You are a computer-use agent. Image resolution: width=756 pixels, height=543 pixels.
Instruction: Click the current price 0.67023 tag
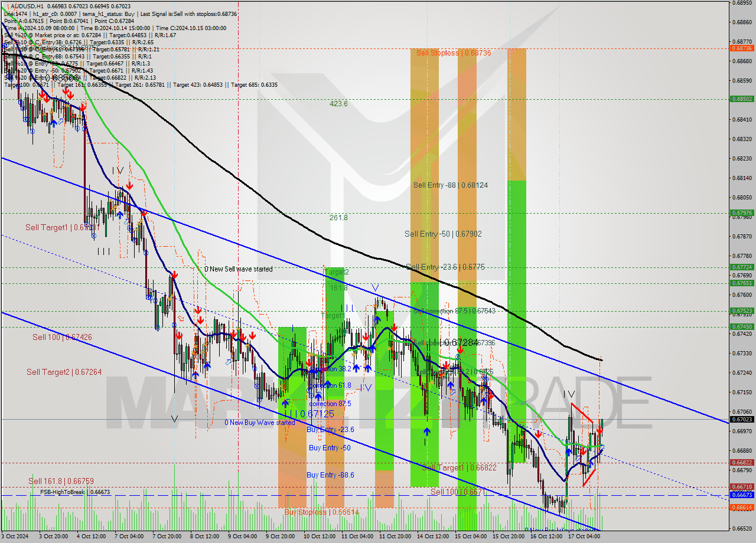741,420
